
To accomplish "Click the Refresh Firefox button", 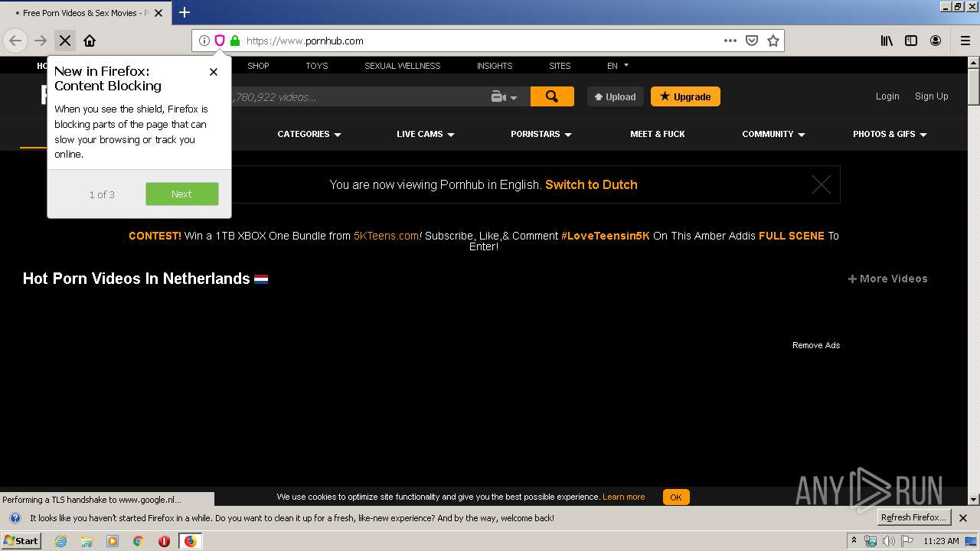I will (914, 518).
